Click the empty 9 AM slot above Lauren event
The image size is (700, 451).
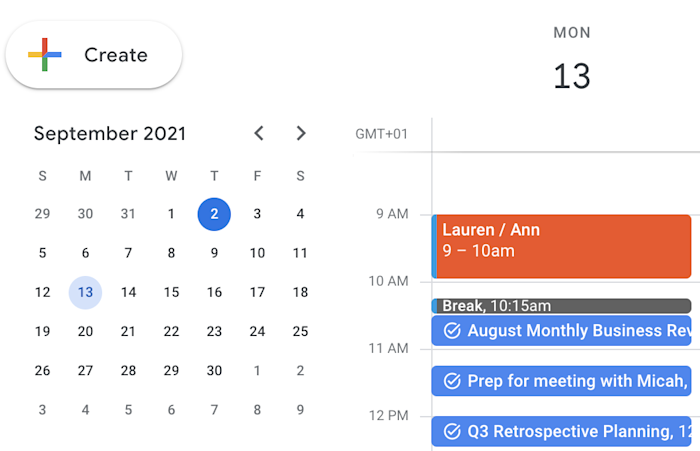click(562, 183)
